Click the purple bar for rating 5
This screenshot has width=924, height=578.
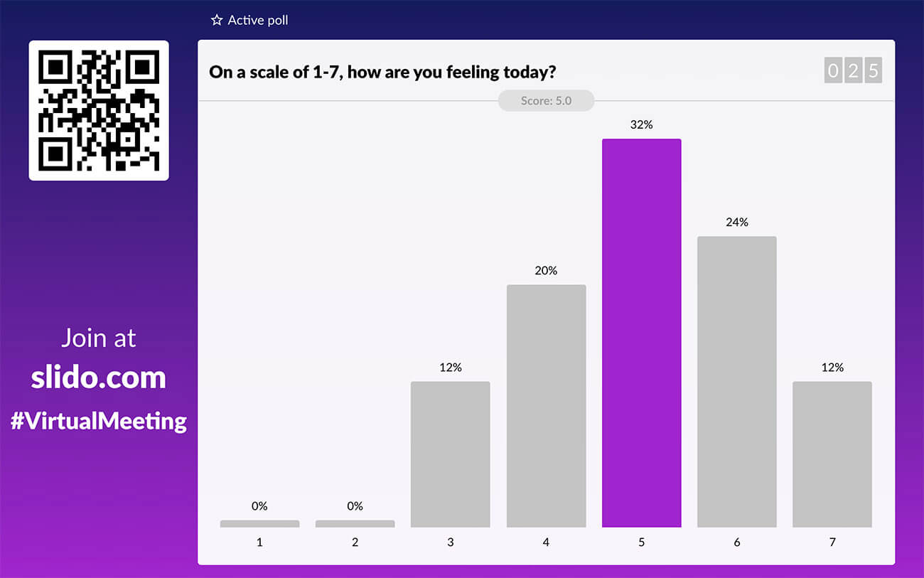click(641, 333)
